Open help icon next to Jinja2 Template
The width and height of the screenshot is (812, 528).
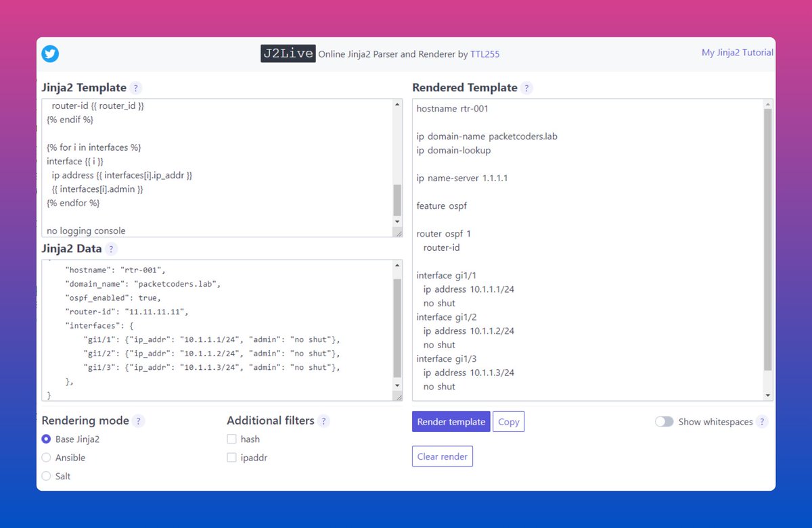136,88
